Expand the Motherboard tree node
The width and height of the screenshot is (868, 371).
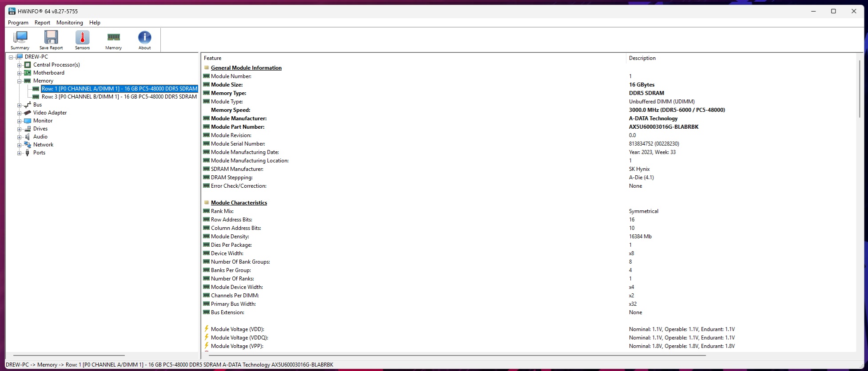20,73
